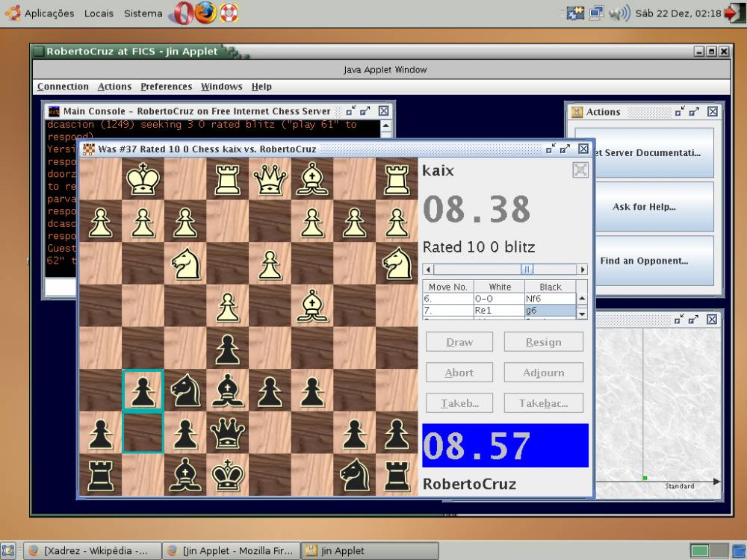Click the highlighted black pawn in teal square

pos(143,391)
